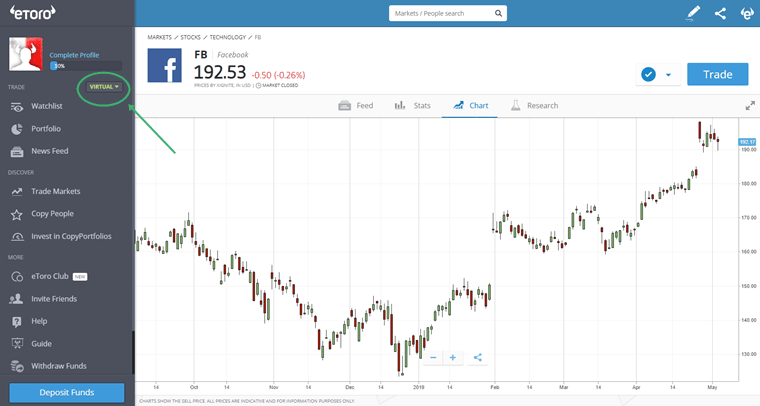Open the profile avatar picture
The height and width of the screenshot is (406, 760).
pos(26,54)
